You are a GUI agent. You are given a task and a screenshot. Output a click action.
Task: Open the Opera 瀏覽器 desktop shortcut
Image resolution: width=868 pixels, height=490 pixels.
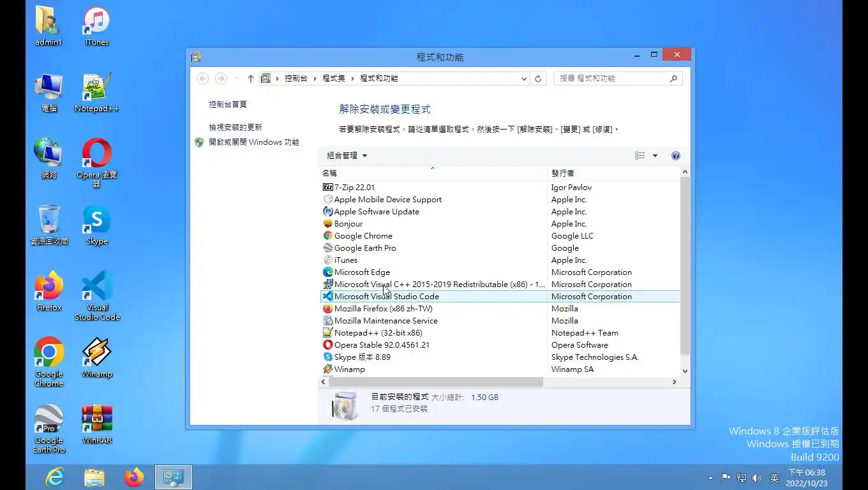97,163
